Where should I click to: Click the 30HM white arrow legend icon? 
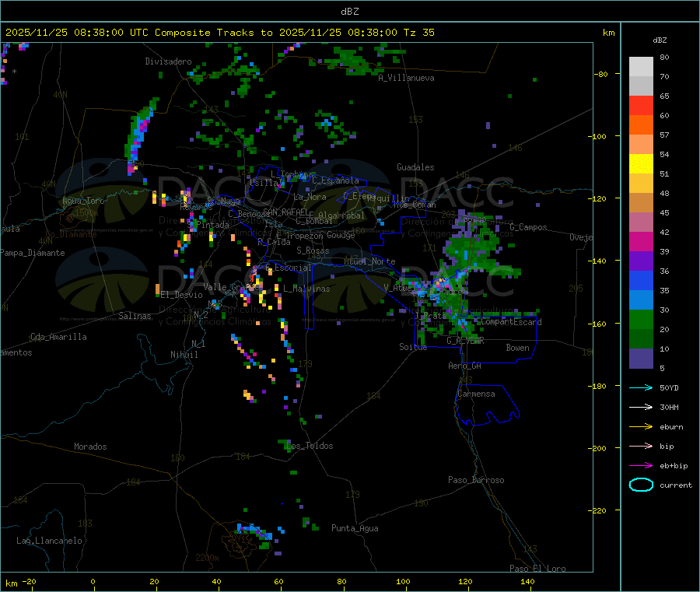[x=641, y=407]
